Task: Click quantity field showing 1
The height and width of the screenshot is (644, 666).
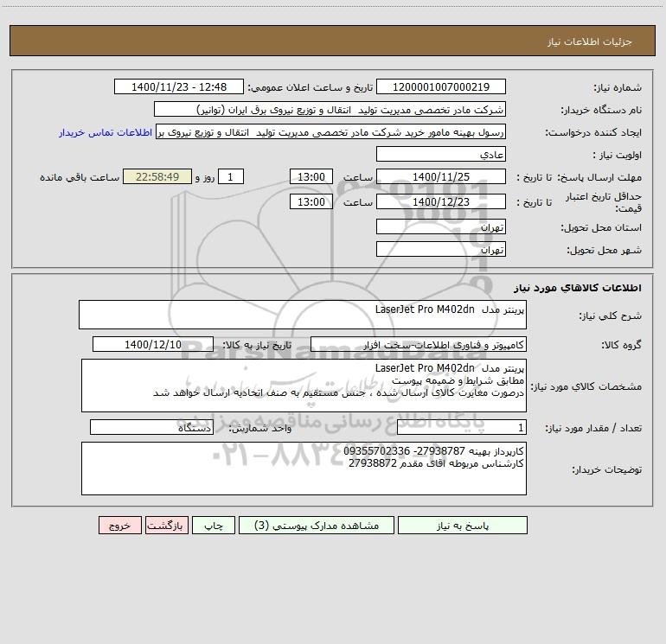Action: (462, 427)
